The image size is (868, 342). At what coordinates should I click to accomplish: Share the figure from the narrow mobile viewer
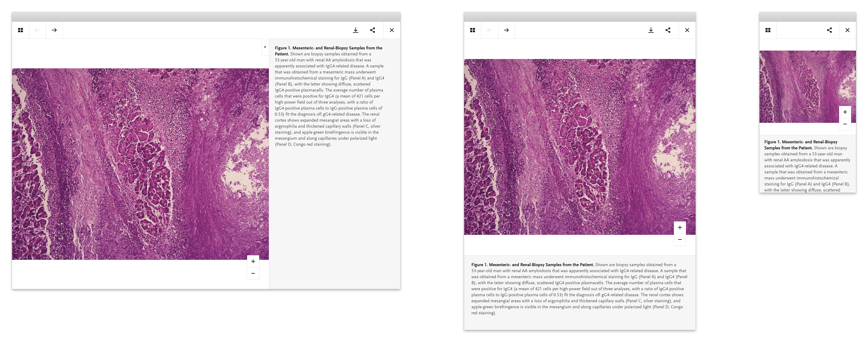(x=830, y=30)
